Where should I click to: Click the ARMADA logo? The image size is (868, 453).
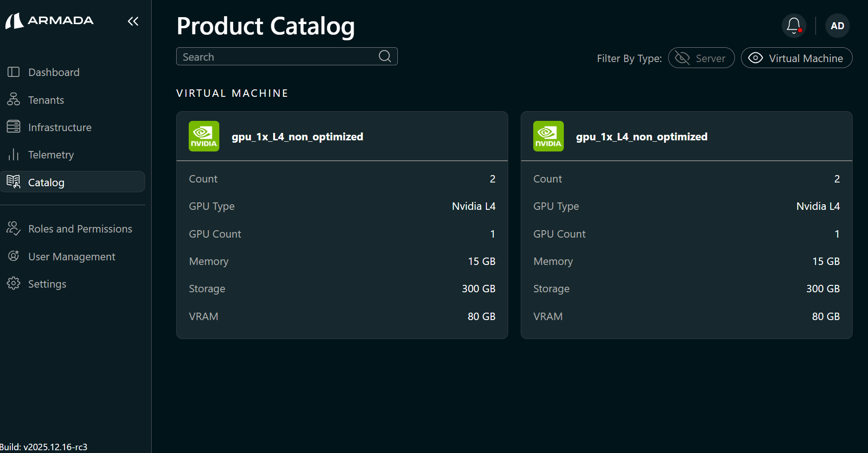49,21
